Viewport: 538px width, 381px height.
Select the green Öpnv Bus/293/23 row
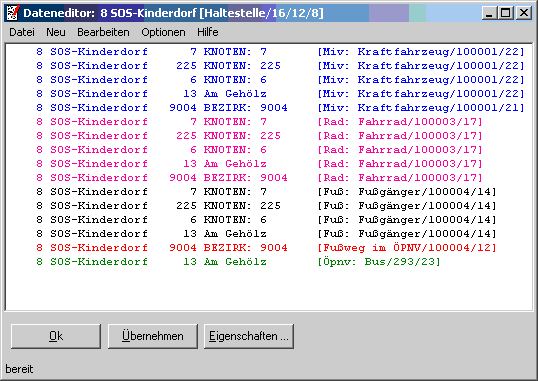(x=269, y=262)
